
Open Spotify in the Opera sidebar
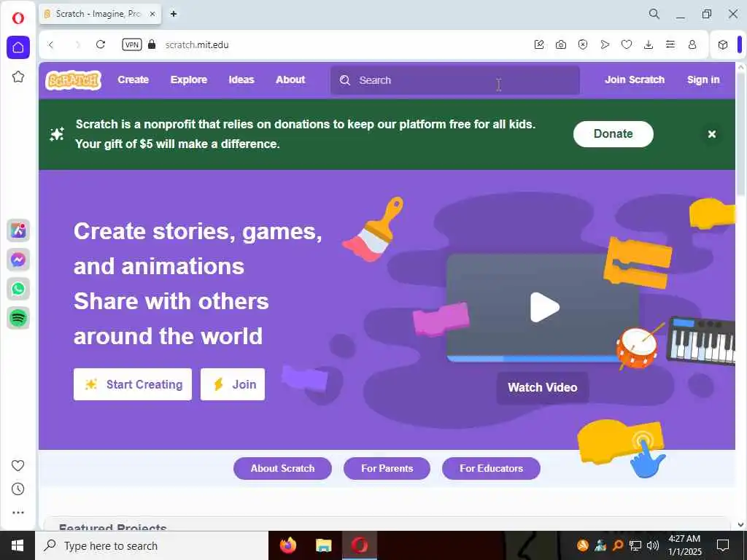[18, 318]
